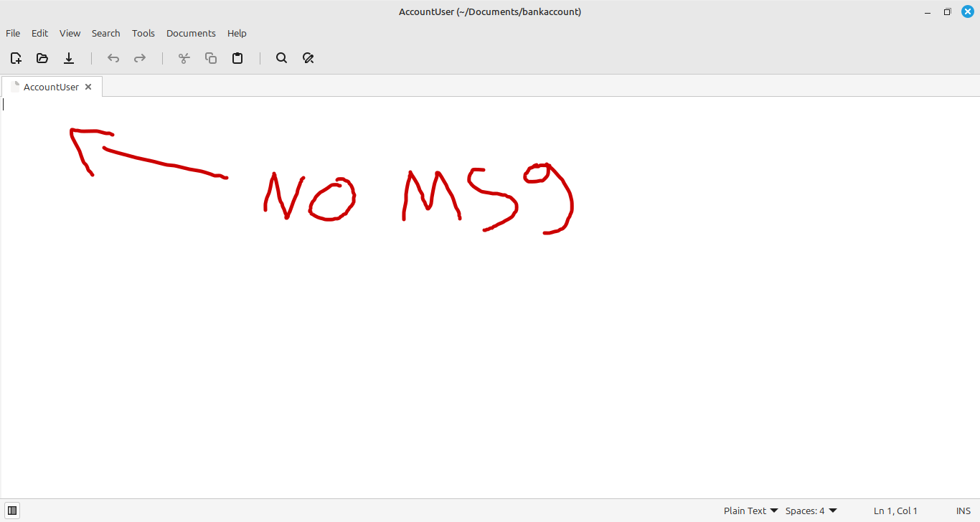Image resolution: width=980 pixels, height=522 pixels.
Task: Open the File menu
Action: pyautogui.click(x=13, y=33)
